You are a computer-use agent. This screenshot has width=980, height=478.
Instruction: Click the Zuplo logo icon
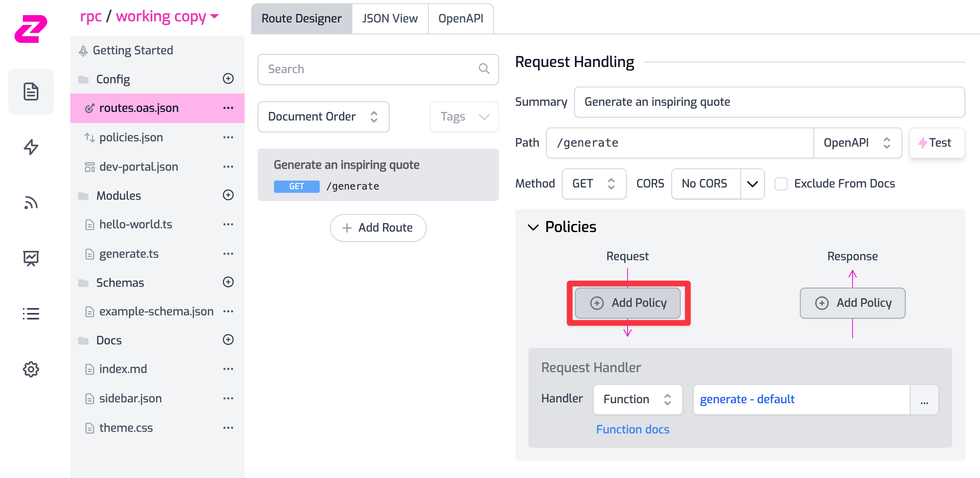pos(31,29)
